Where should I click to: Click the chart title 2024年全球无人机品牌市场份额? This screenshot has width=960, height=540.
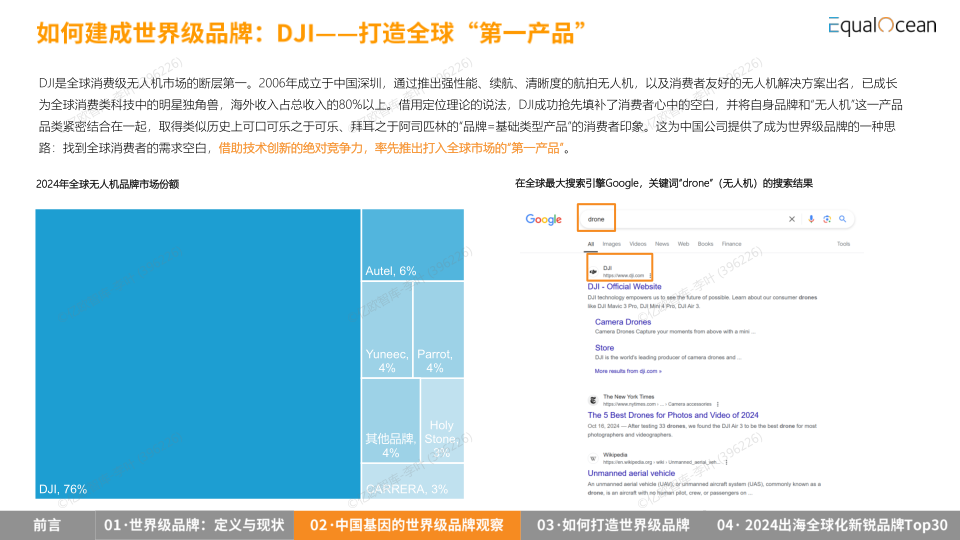(107, 184)
